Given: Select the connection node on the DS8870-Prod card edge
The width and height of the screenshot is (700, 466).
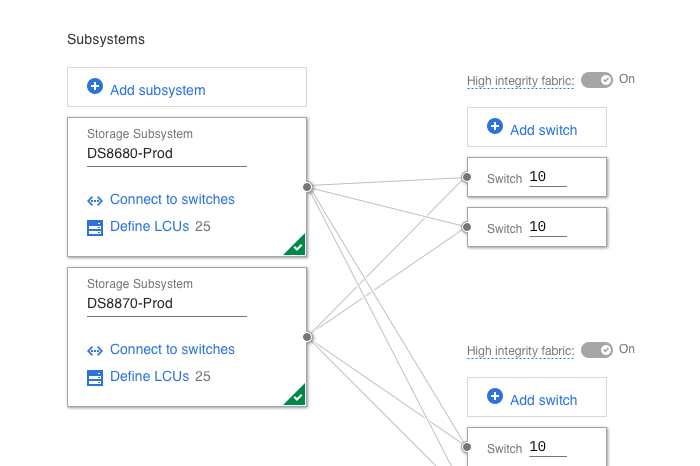Looking at the screenshot, I should (307, 337).
